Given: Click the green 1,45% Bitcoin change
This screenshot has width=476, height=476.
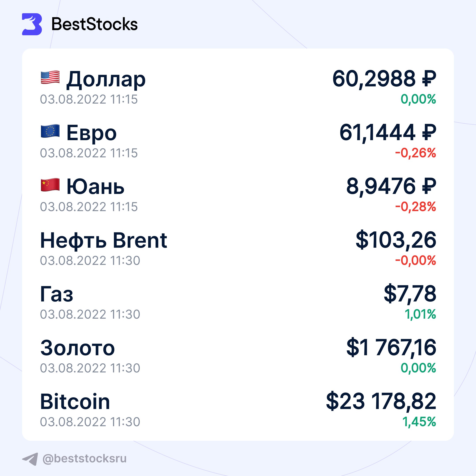Looking at the screenshot, I should coord(419,422).
